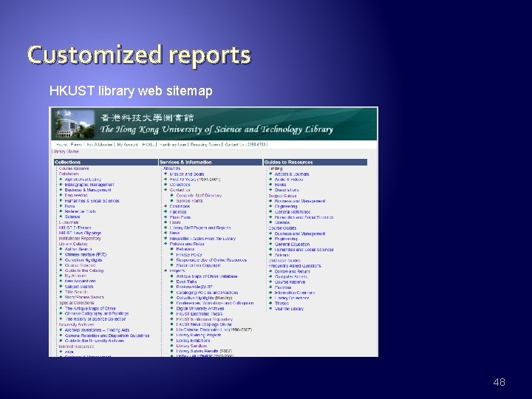Click the library building photo in the banner

tap(75, 124)
